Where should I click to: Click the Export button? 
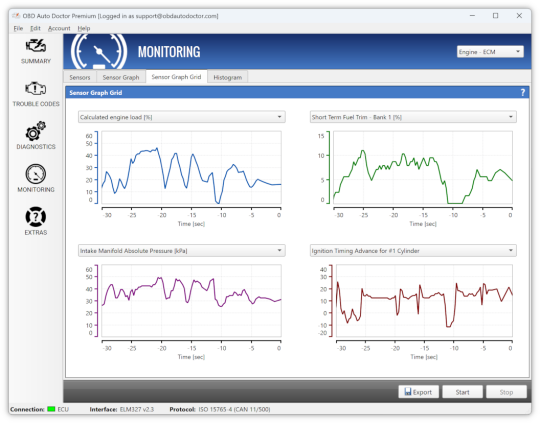coord(418,392)
